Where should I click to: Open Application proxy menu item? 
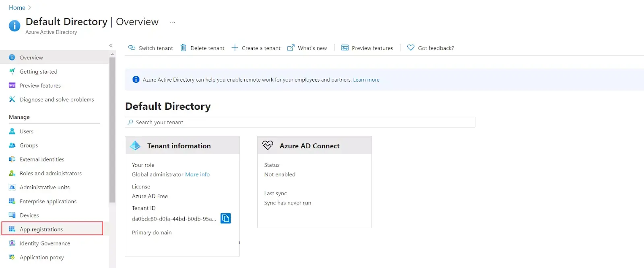tap(54, 258)
